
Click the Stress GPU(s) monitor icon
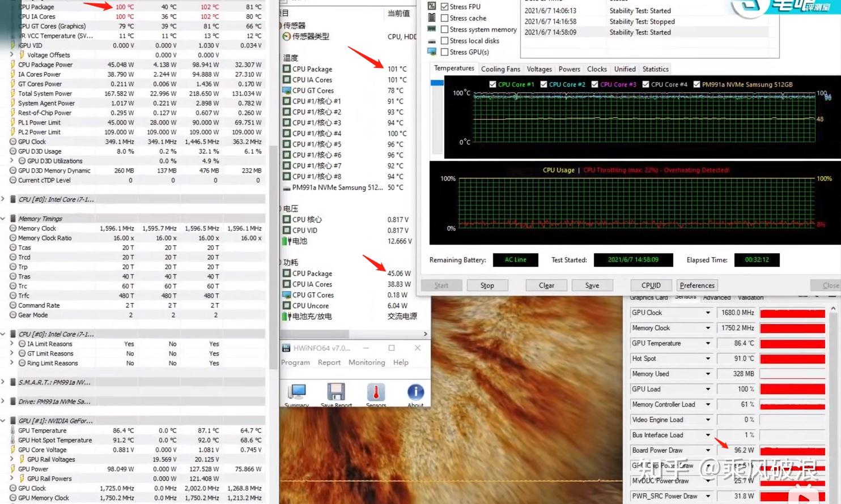click(x=432, y=52)
